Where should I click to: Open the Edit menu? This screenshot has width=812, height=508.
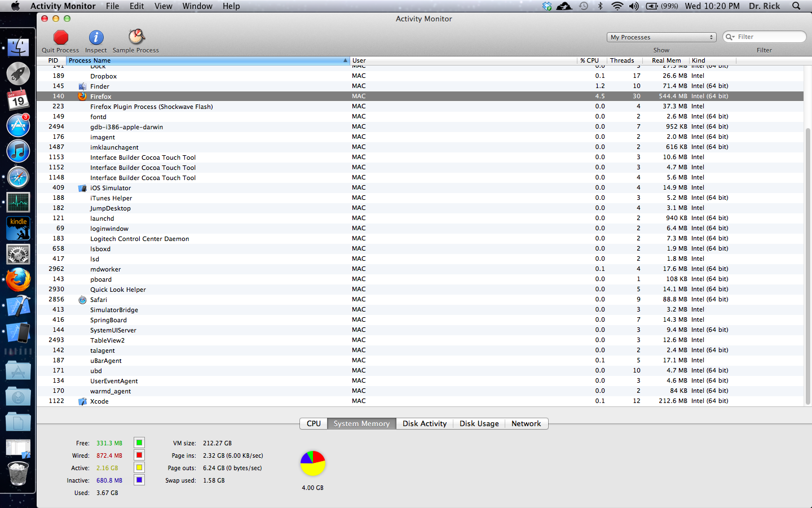[136, 6]
